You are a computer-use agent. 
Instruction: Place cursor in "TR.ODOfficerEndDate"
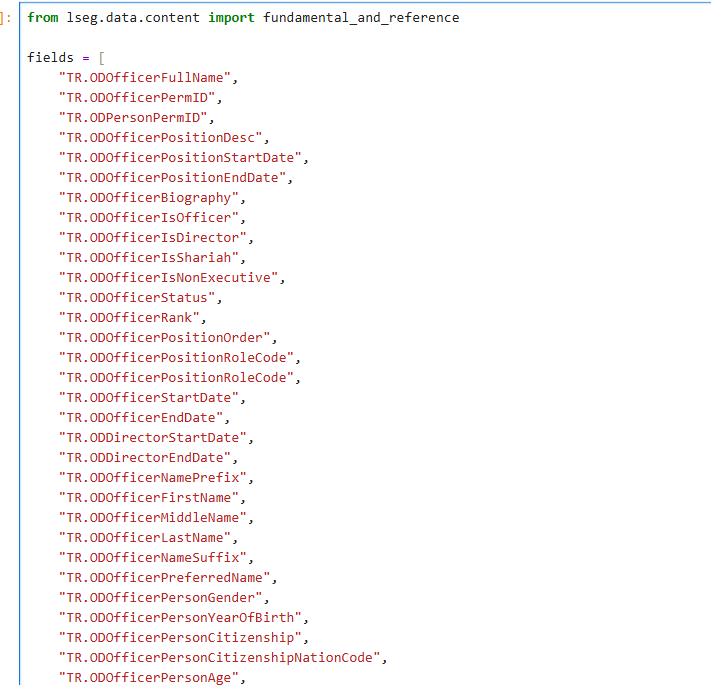coord(141,418)
